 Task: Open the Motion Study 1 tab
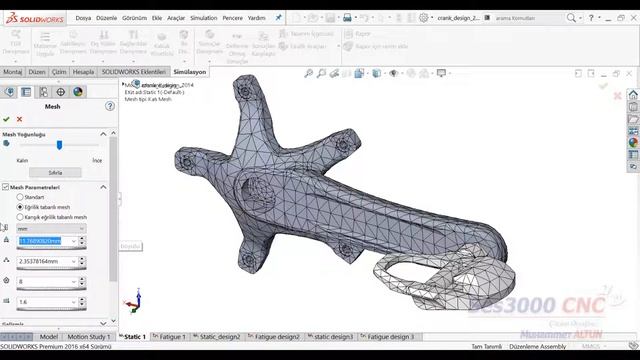[89, 337]
